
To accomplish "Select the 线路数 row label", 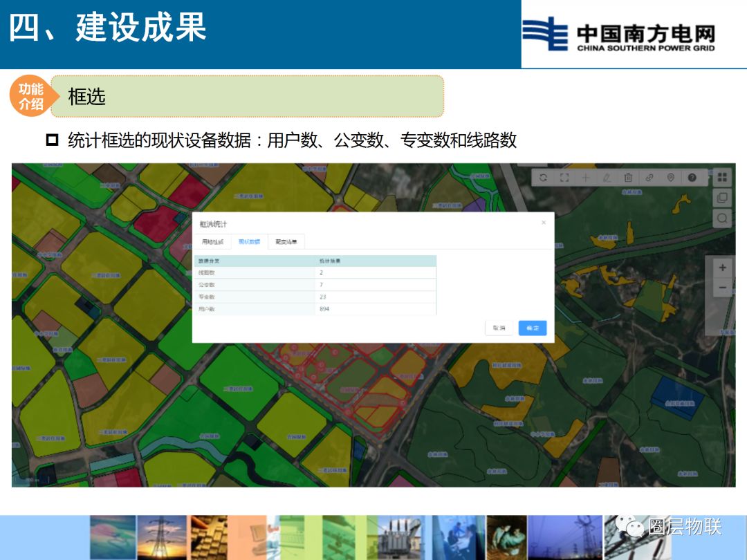I will (x=206, y=273).
